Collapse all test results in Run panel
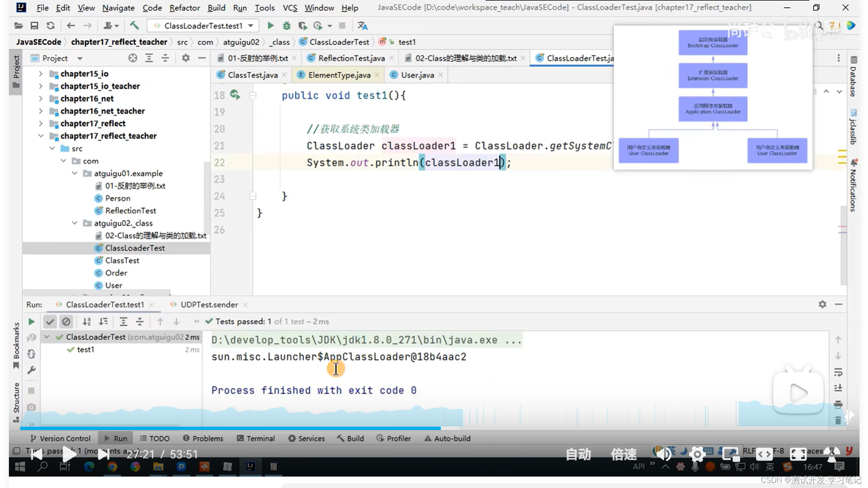 tap(140, 322)
